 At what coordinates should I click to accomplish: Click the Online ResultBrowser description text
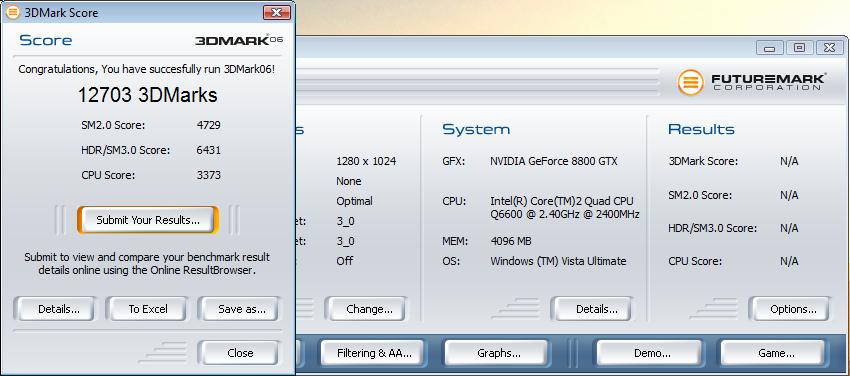[x=147, y=263]
